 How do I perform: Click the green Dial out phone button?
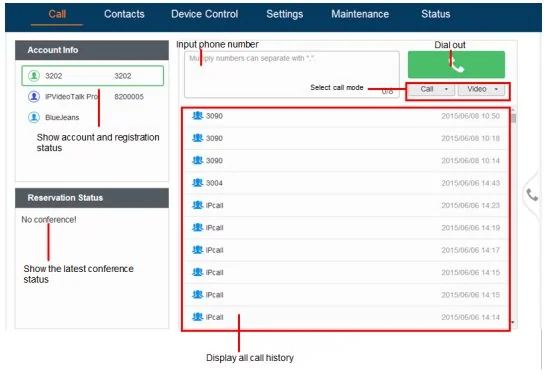456,65
